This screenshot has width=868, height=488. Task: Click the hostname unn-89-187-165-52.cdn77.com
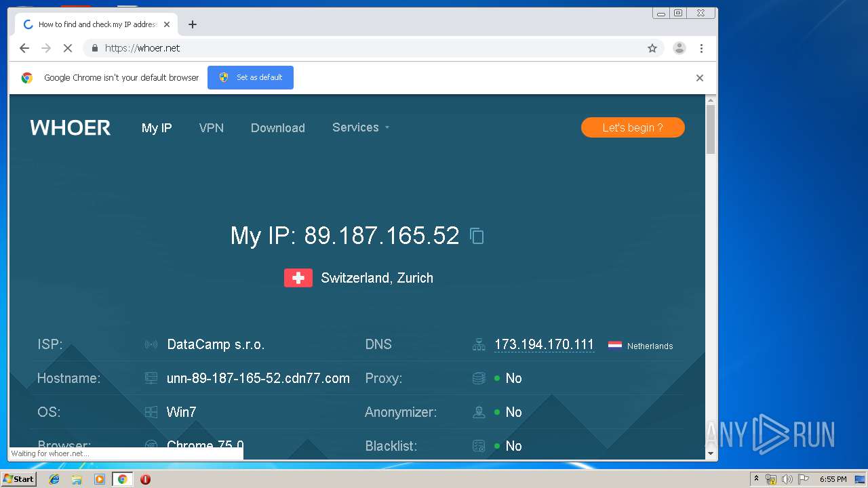pos(258,378)
